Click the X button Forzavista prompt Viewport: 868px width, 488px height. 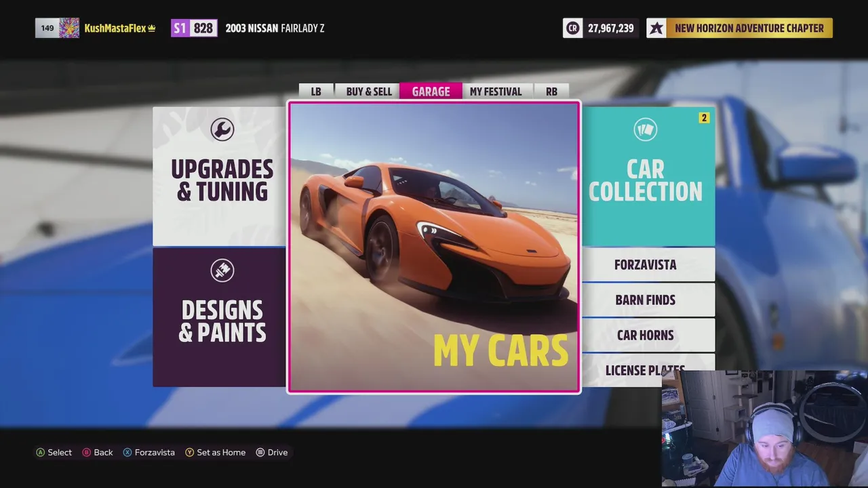pos(149,452)
